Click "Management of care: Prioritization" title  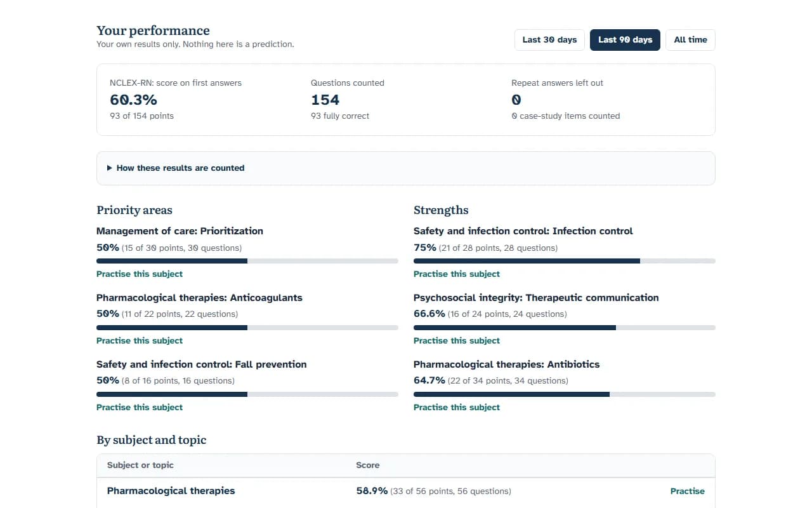(180, 231)
